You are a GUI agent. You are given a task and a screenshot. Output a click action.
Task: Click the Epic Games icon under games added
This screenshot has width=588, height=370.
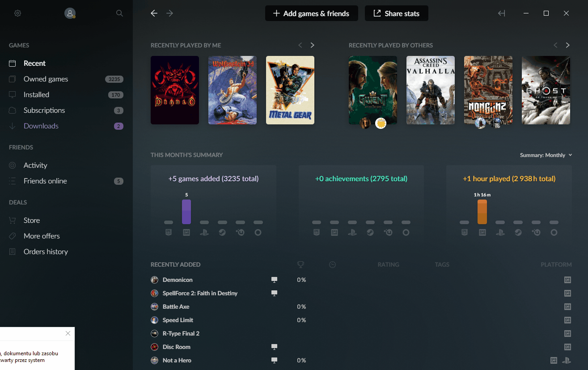click(169, 233)
